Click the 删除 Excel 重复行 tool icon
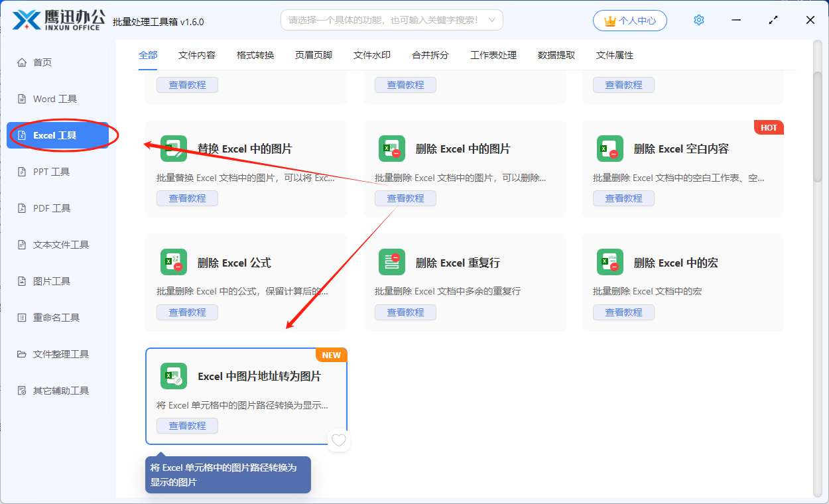The height and width of the screenshot is (504, 829). point(392,263)
